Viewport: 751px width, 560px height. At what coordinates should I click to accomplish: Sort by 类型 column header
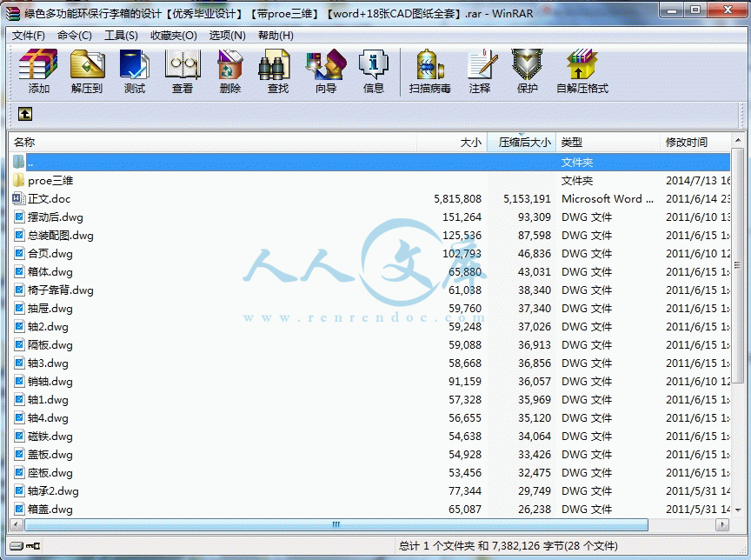[608, 143]
